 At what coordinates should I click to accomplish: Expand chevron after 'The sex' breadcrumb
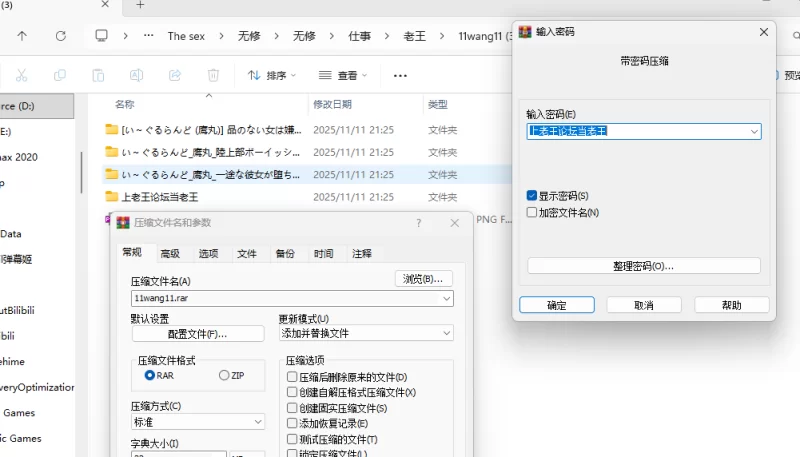[x=221, y=36]
